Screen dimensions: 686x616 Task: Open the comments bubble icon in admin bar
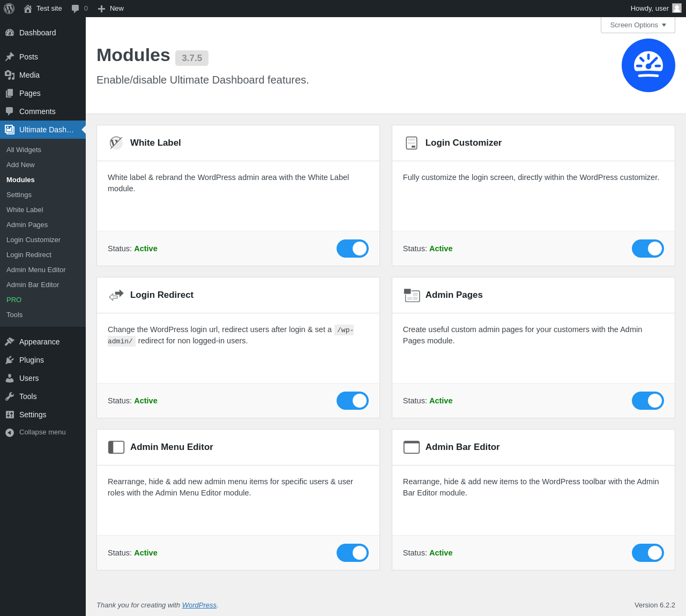coord(76,9)
